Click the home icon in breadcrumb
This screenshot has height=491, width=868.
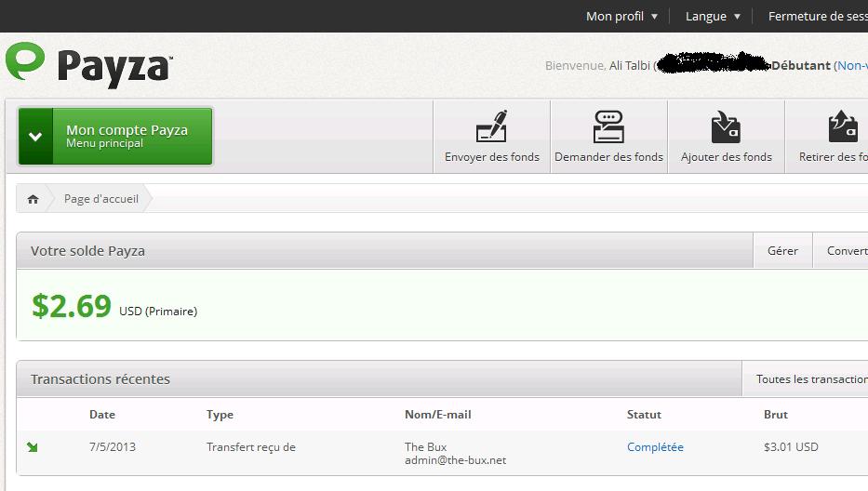click(33, 199)
